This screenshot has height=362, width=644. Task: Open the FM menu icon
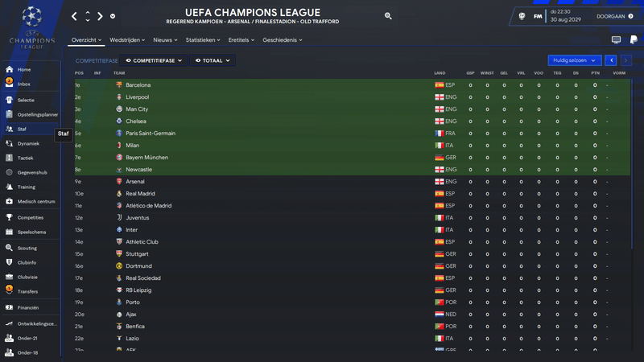tap(537, 16)
